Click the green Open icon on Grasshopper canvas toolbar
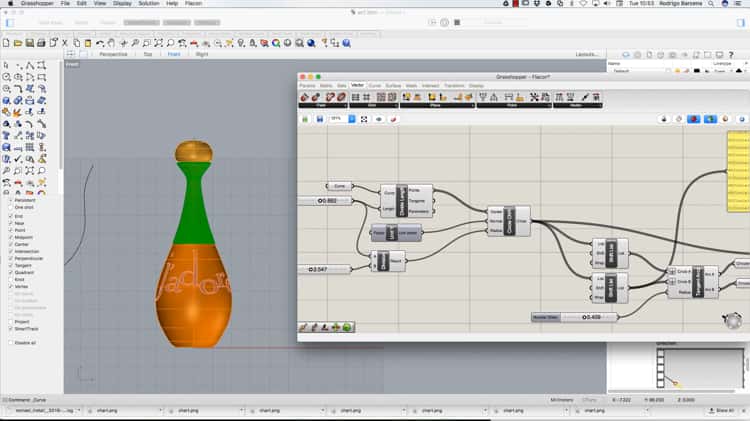This screenshot has width=750, height=421. point(305,119)
